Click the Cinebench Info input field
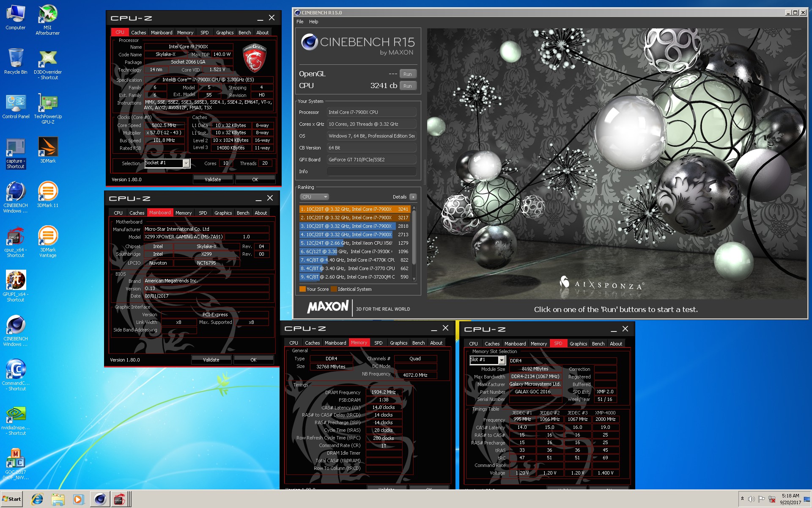Image resolution: width=812 pixels, height=508 pixels. pyautogui.click(x=372, y=171)
